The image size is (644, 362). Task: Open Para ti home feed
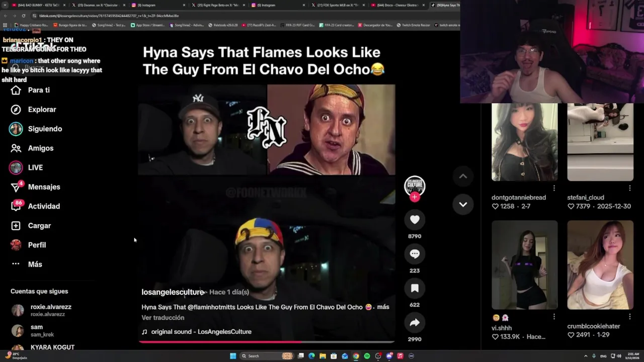(30, 90)
